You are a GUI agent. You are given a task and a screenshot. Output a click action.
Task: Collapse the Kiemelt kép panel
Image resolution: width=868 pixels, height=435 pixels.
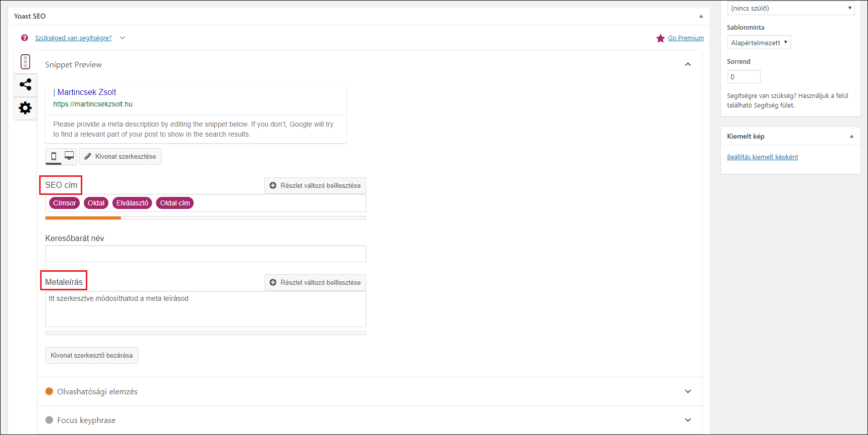tap(851, 136)
